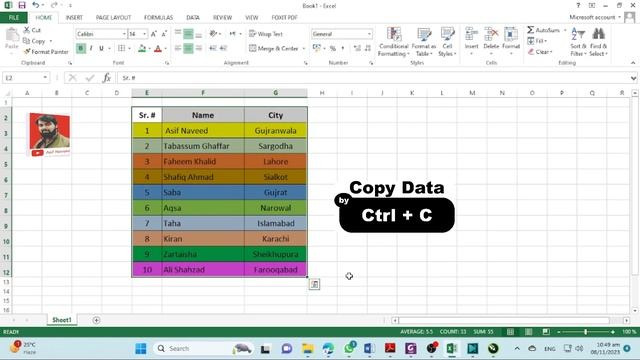Click the Insert Function fx icon

pos(107,78)
